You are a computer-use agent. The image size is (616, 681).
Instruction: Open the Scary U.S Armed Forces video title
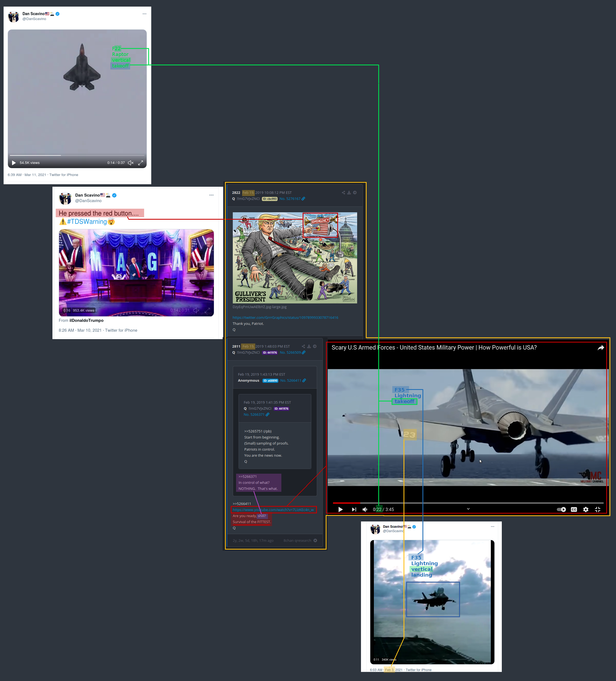point(434,348)
